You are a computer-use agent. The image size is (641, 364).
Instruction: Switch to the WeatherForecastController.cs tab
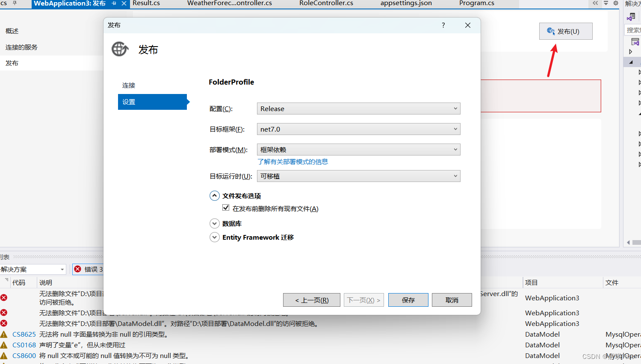pyautogui.click(x=230, y=3)
